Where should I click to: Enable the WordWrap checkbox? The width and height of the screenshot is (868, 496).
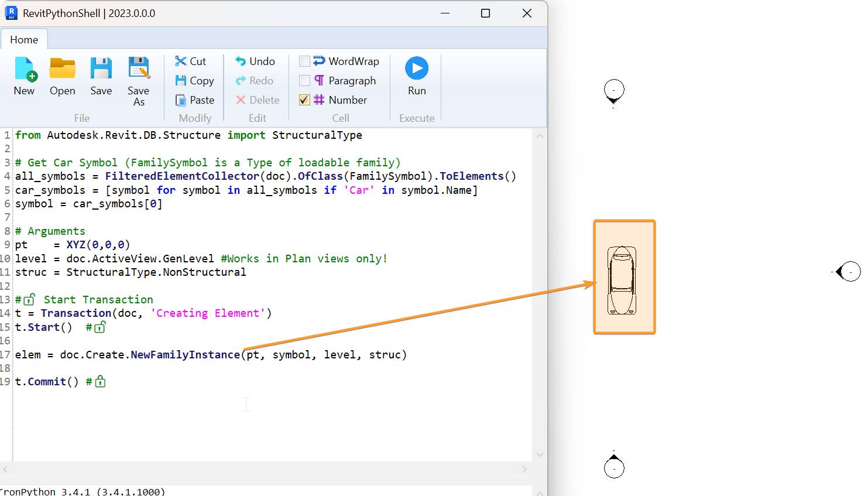(x=304, y=61)
